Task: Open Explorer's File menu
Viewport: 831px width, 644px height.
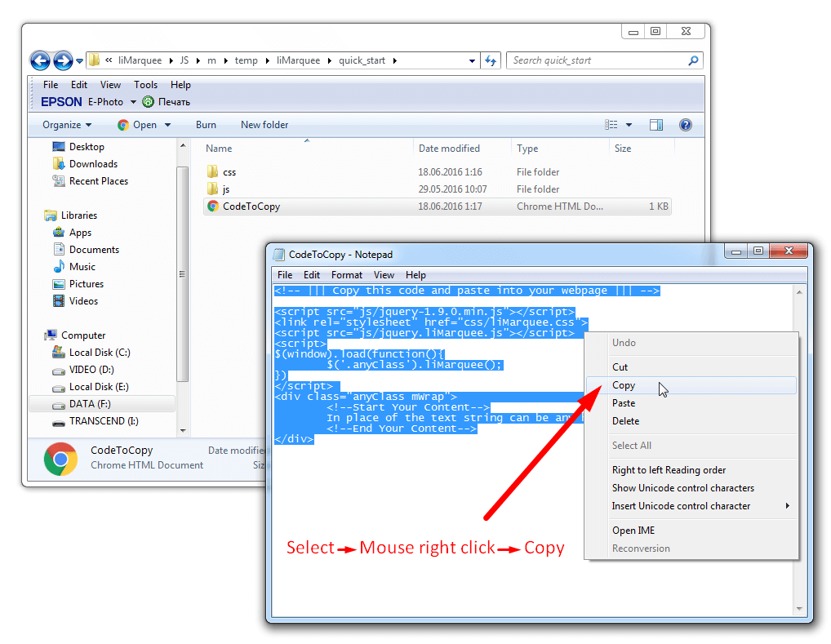Action: pyautogui.click(x=51, y=85)
